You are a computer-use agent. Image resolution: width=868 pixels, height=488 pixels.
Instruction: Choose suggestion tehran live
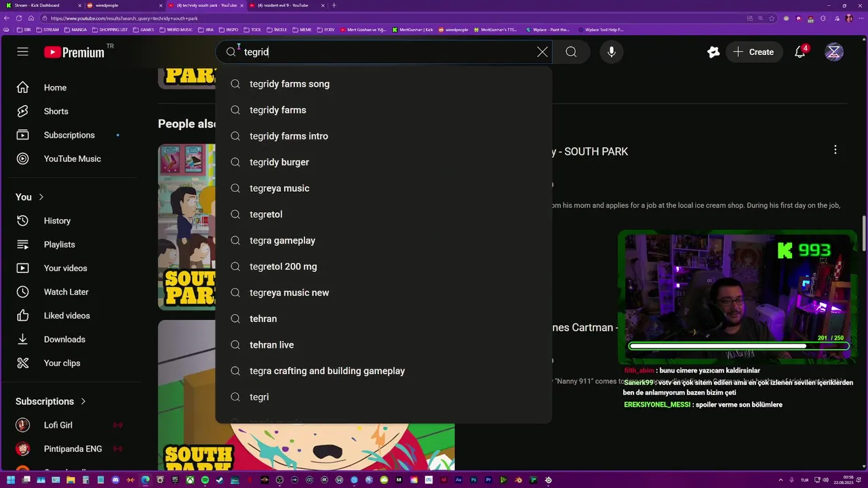384,345
